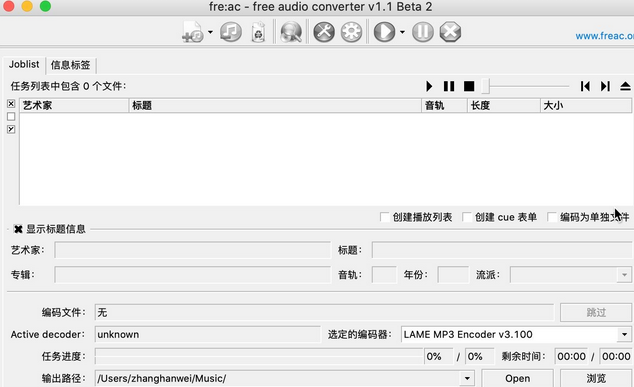
Task: Start encoding with the toolbar play icon
Action: (x=384, y=32)
